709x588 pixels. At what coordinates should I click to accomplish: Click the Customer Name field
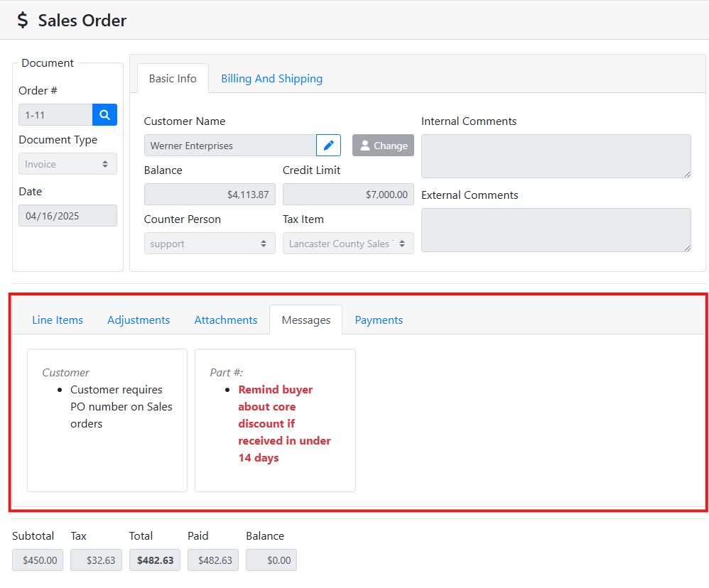pyautogui.click(x=229, y=146)
